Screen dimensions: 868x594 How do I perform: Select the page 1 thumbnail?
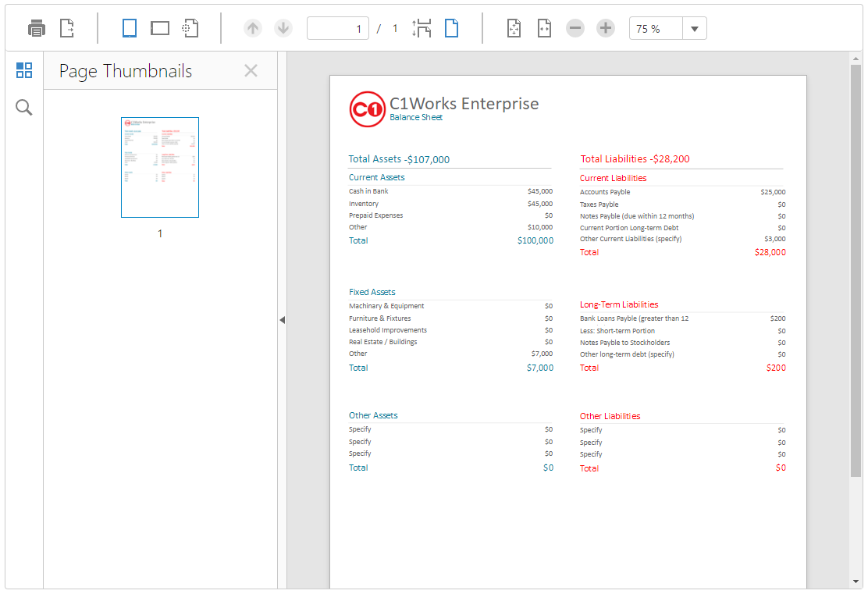pyautogui.click(x=160, y=167)
